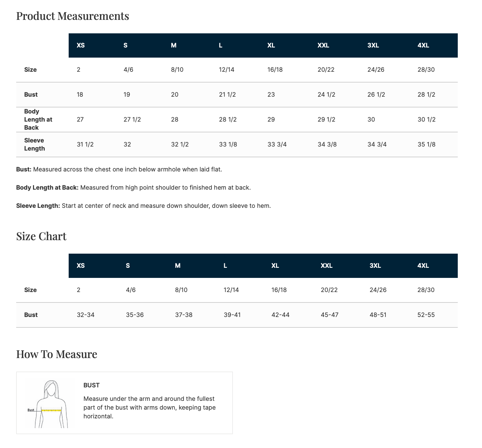The width and height of the screenshot is (482, 448).
Task: Click the How To Measure heading
Action: click(x=57, y=354)
